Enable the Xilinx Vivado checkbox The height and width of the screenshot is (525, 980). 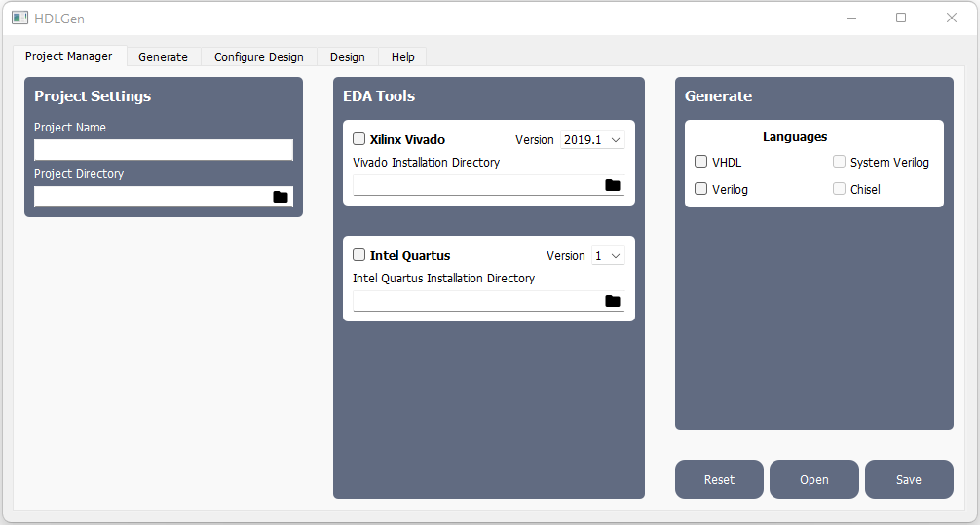pyautogui.click(x=358, y=138)
